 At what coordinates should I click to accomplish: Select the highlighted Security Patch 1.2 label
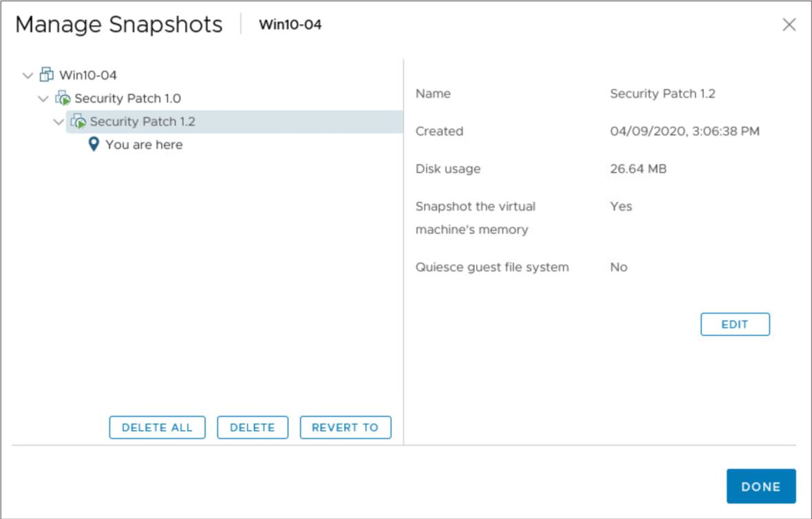point(142,122)
